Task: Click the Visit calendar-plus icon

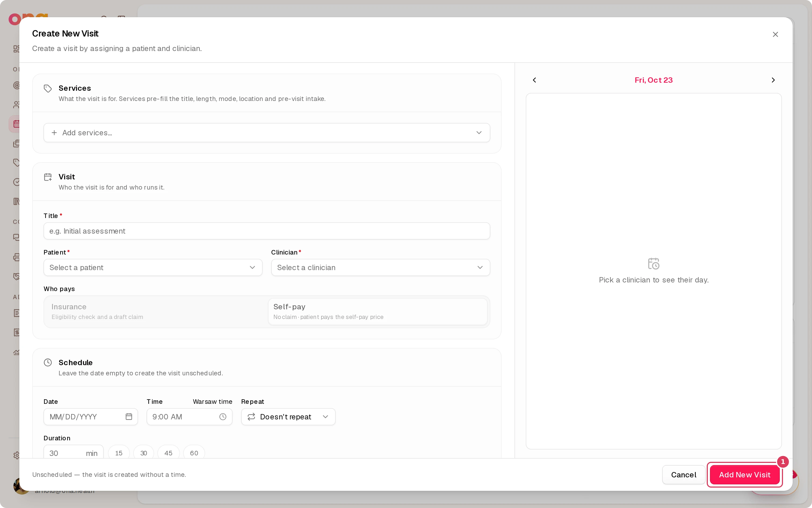Action: point(48,177)
